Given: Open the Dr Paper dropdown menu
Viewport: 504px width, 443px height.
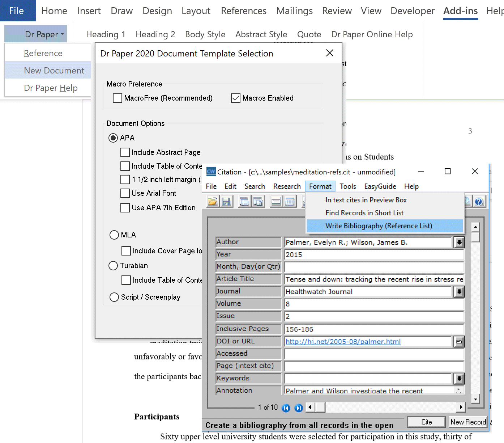Looking at the screenshot, I should [x=44, y=34].
